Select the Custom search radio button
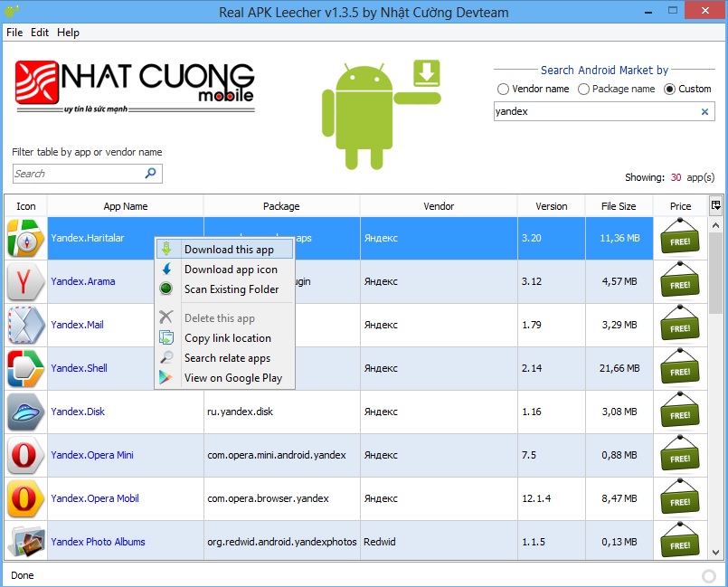 [669, 89]
